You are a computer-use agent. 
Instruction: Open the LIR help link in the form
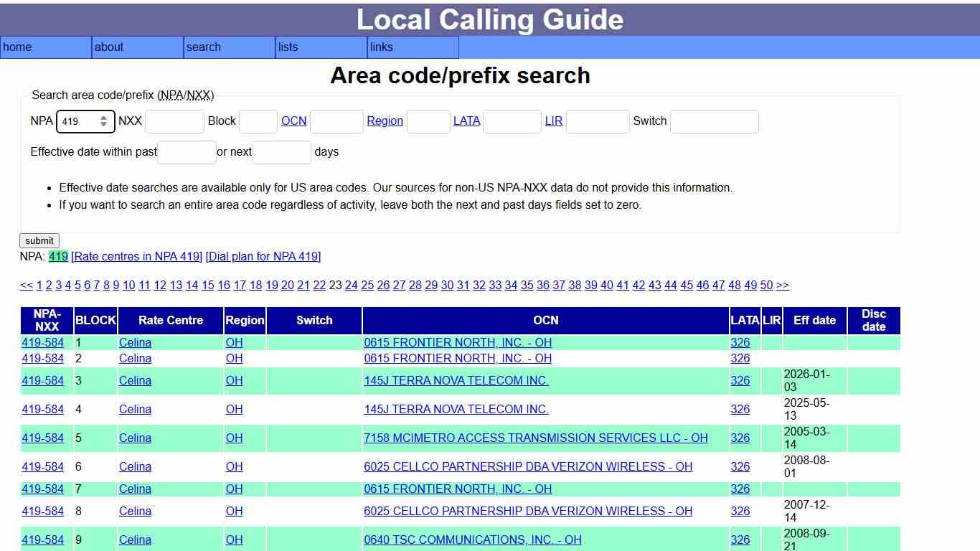click(554, 121)
